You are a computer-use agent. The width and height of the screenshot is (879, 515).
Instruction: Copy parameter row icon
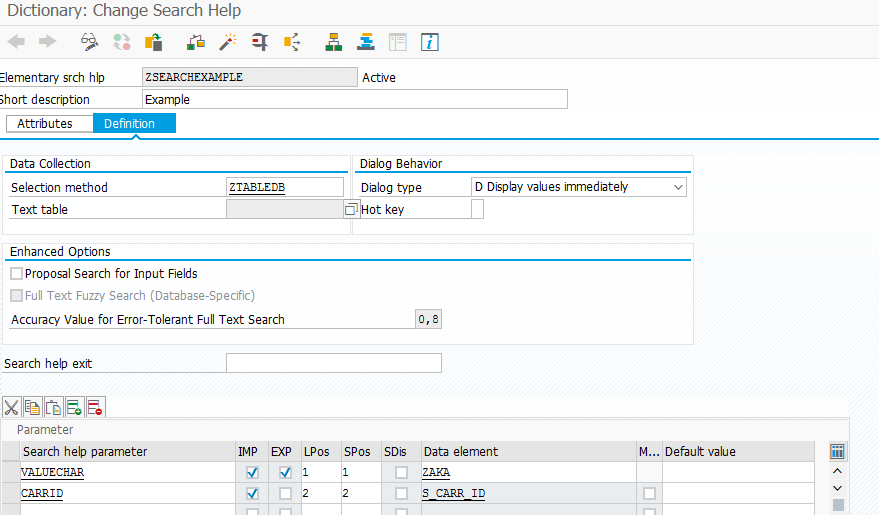(33, 407)
